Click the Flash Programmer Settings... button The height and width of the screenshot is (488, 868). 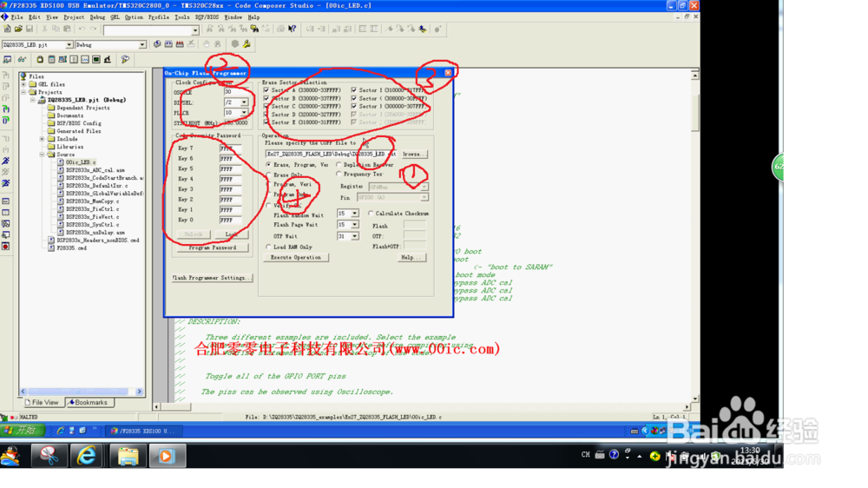212,278
